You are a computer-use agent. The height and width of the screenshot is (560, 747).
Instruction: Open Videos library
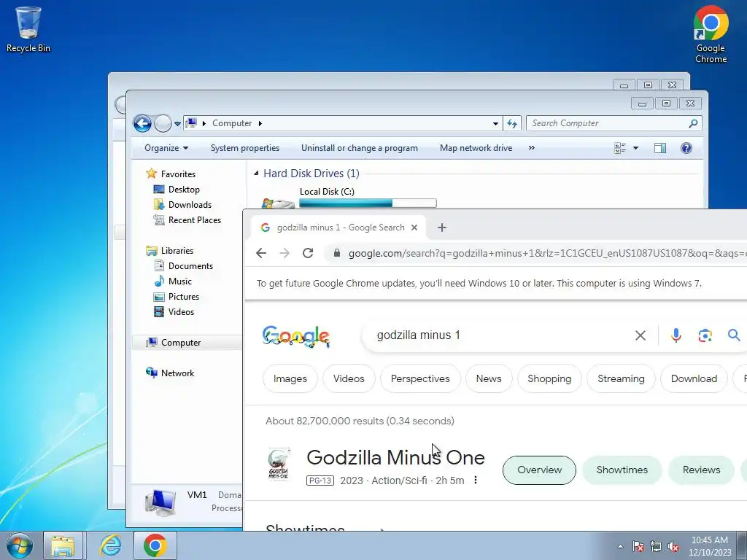coord(181,312)
